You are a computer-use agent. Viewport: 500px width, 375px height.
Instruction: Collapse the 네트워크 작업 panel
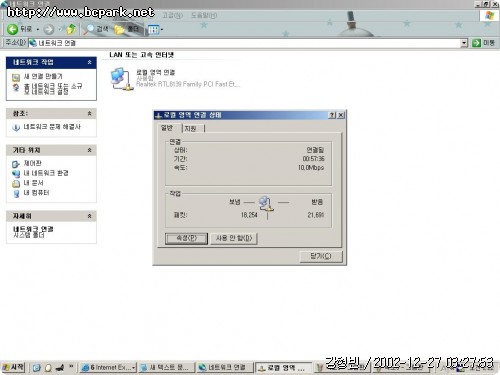89,62
